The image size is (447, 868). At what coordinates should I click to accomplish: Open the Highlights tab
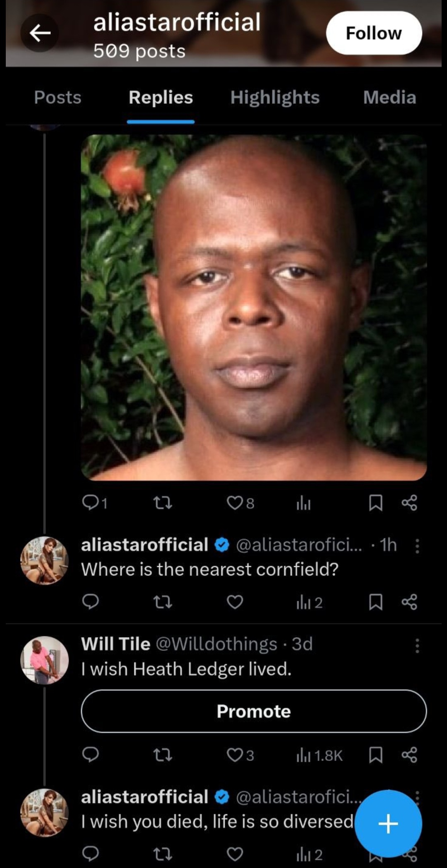[275, 98]
